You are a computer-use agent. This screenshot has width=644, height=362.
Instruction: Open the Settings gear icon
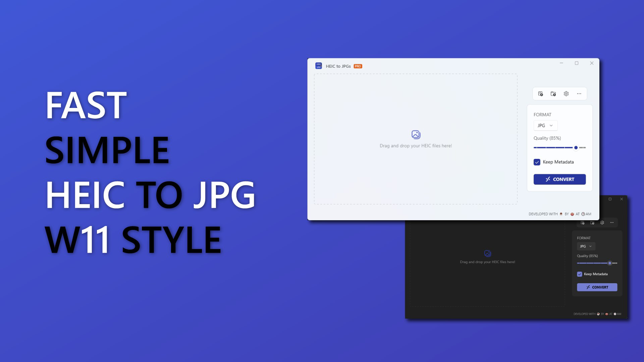pos(566,94)
